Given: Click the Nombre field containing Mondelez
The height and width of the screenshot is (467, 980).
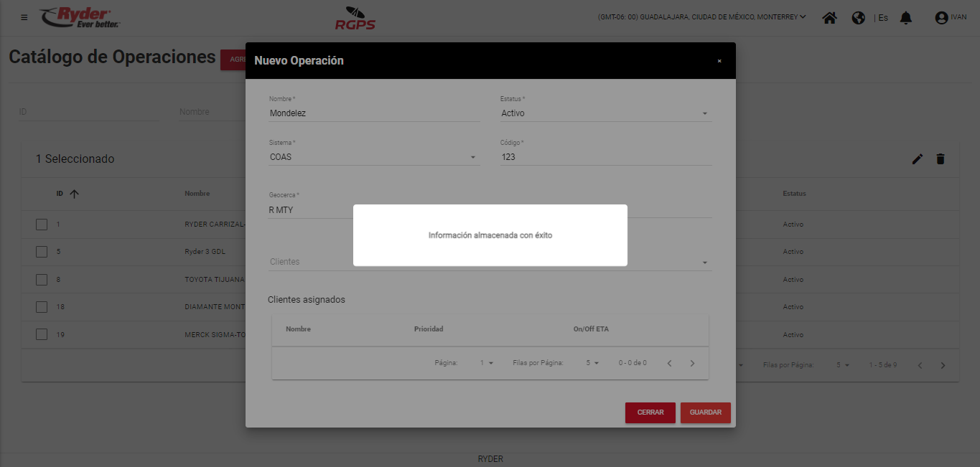Looking at the screenshot, I should [x=373, y=113].
